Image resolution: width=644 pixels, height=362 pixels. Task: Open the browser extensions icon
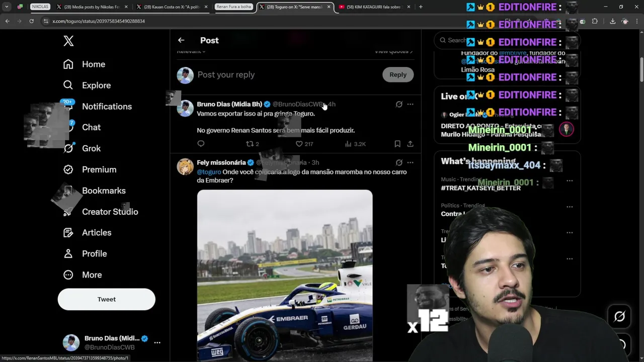595,21
